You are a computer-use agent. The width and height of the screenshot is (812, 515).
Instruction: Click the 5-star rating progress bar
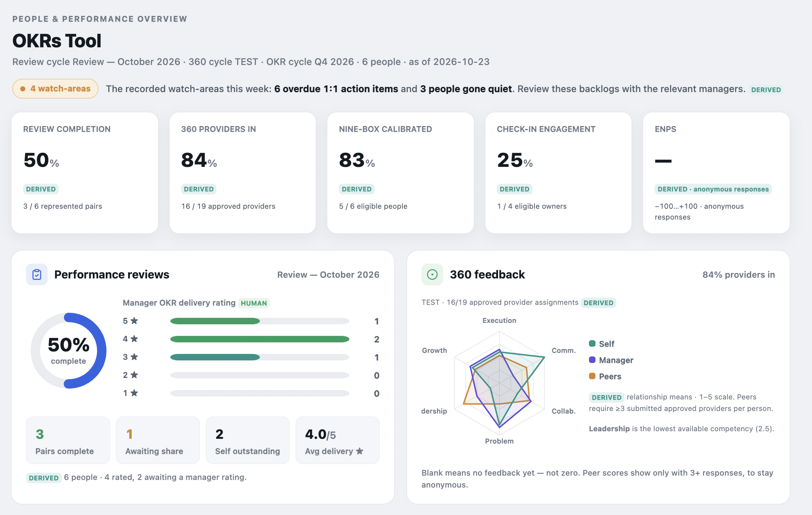(259, 321)
